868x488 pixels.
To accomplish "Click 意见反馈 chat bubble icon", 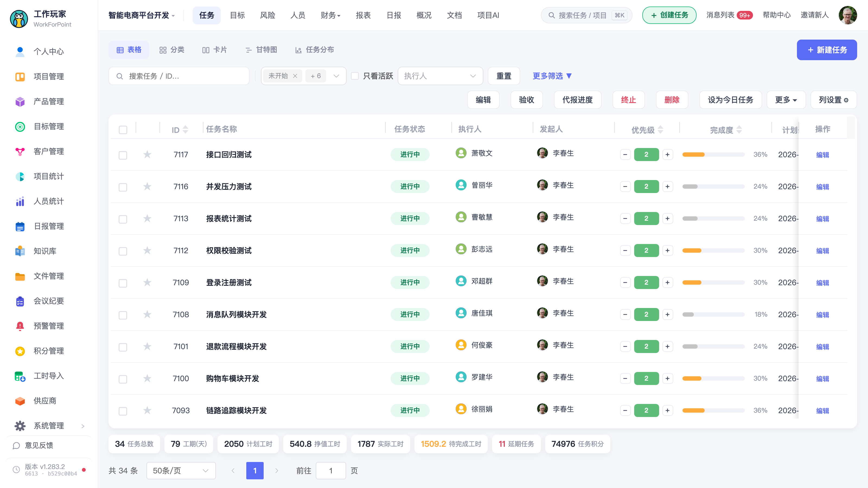I will (16, 445).
